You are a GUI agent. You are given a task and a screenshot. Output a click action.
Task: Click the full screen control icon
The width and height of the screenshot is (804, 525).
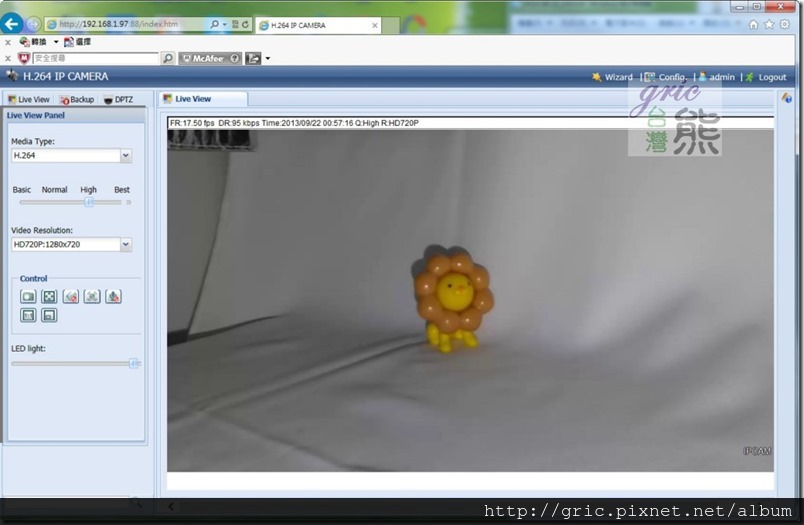pyautogui.click(x=49, y=296)
